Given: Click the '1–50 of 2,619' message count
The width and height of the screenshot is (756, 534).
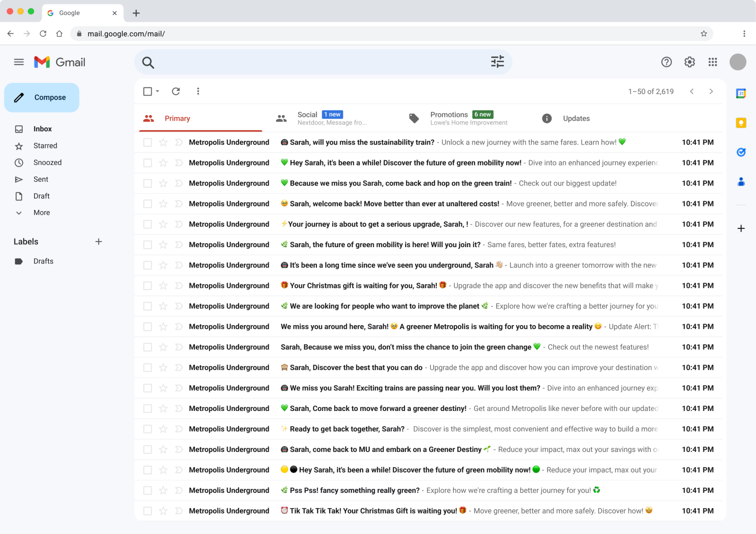Looking at the screenshot, I should point(651,92).
